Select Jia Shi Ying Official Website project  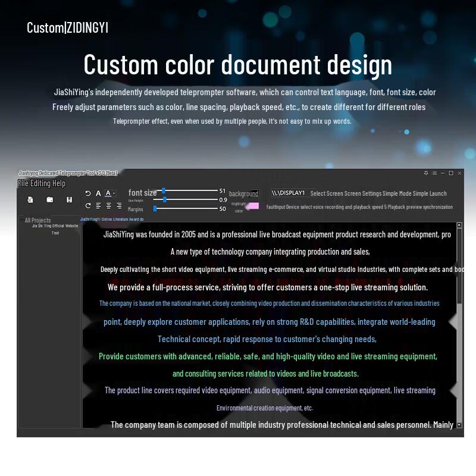click(x=55, y=226)
